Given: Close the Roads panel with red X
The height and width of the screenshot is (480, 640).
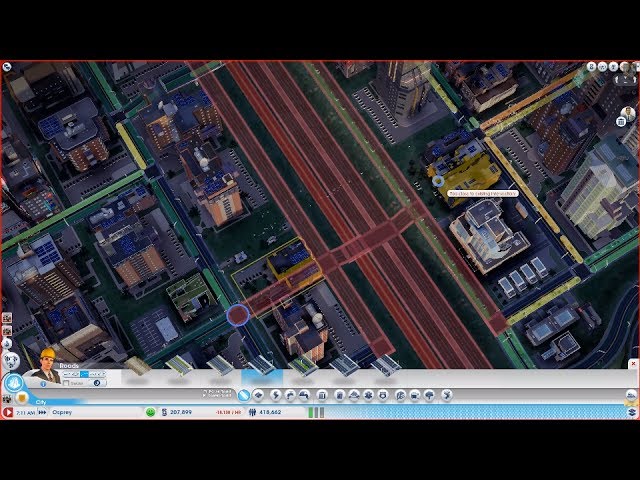Looking at the screenshot, I should coord(633,363).
